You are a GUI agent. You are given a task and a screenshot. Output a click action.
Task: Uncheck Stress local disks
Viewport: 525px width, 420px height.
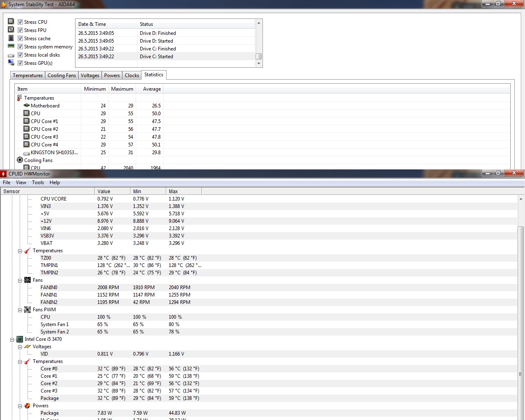[21, 55]
